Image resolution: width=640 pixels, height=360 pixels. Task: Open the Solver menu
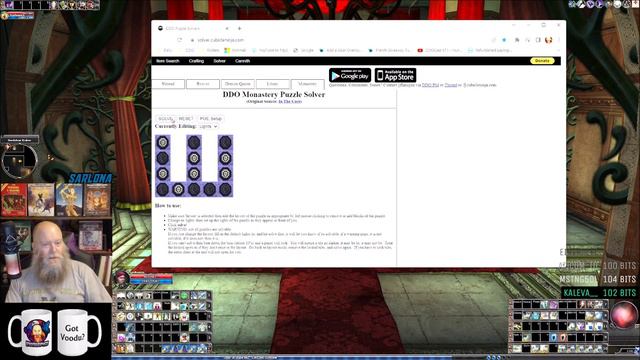pos(220,61)
